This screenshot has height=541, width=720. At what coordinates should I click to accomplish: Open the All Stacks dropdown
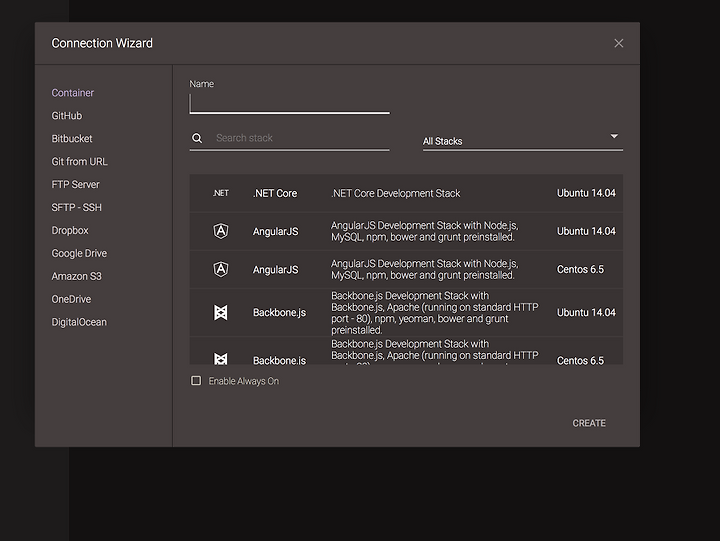click(x=523, y=141)
